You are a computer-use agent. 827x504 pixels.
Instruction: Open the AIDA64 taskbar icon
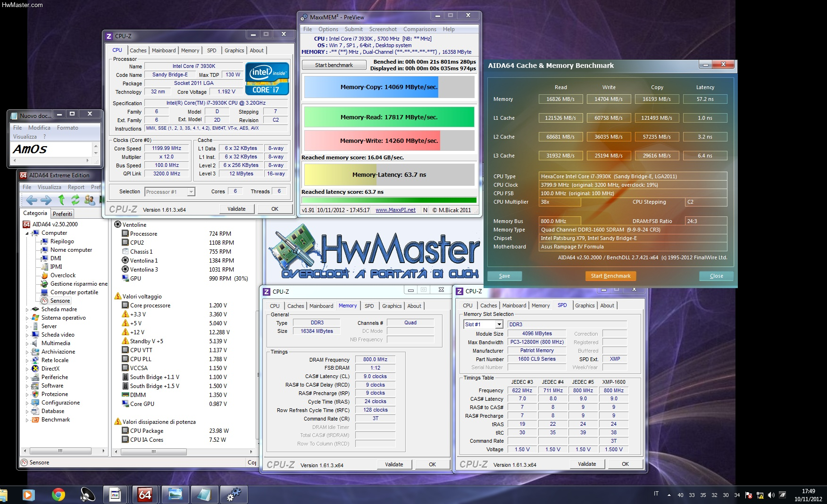coord(145,495)
